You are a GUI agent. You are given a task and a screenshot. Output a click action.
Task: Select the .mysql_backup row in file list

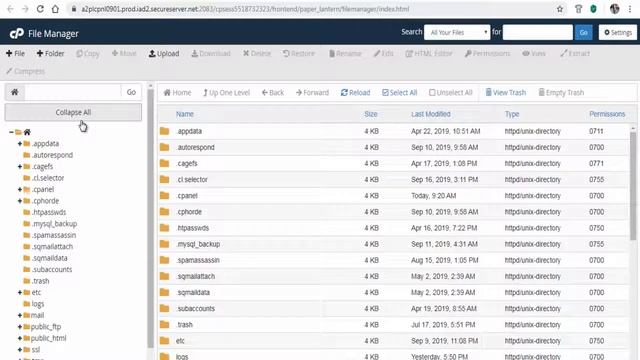(393, 244)
